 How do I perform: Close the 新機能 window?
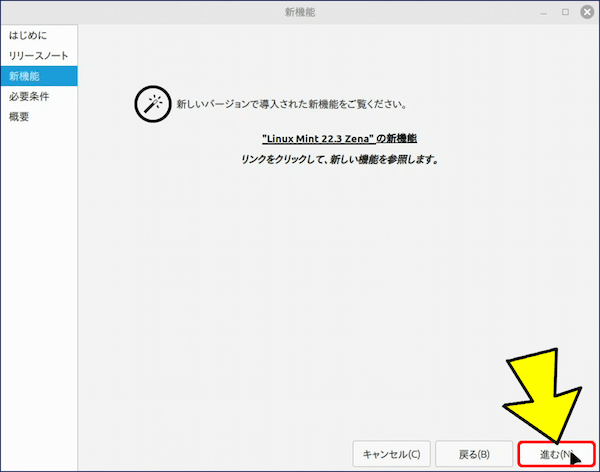(587, 12)
